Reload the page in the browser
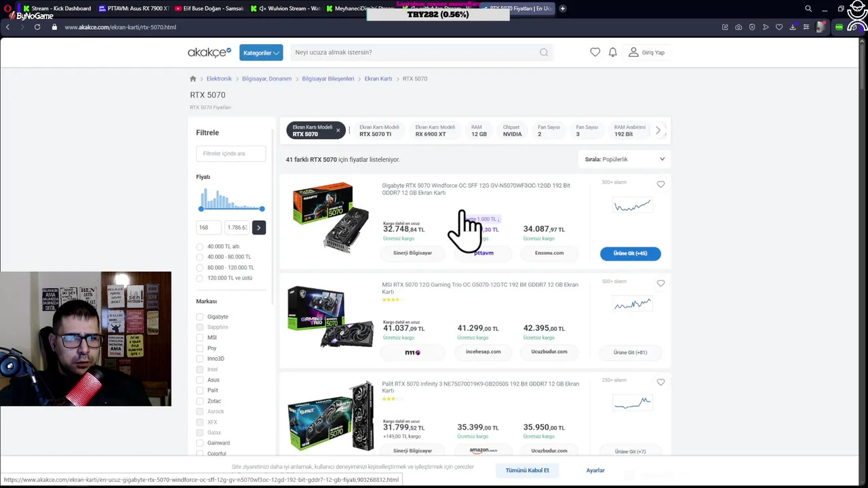868x488 pixels. point(37,27)
